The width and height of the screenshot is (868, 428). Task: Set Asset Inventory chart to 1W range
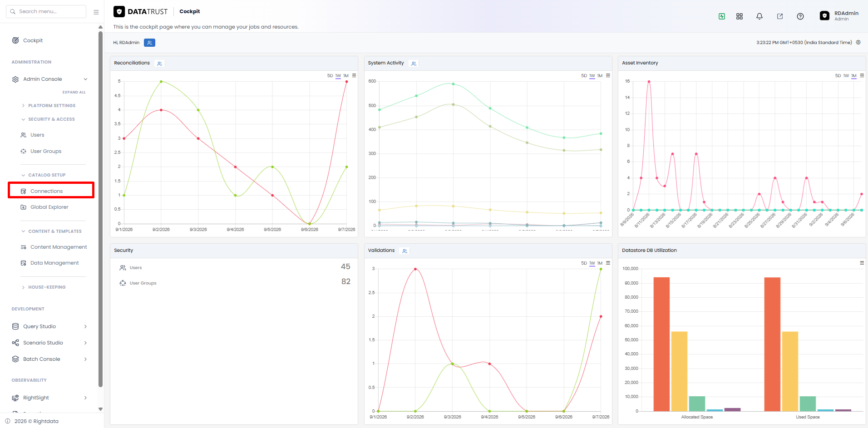(x=846, y=76)
